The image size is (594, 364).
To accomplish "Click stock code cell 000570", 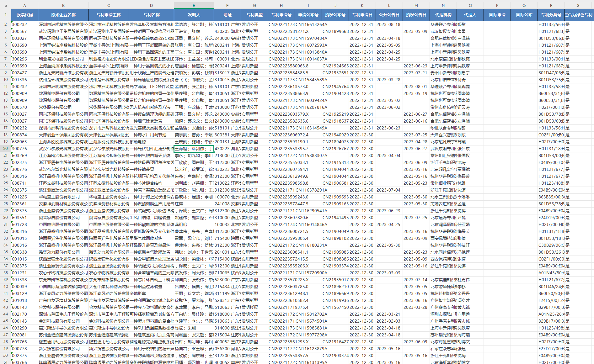I will pyautogui.click(x=24, y=107).
